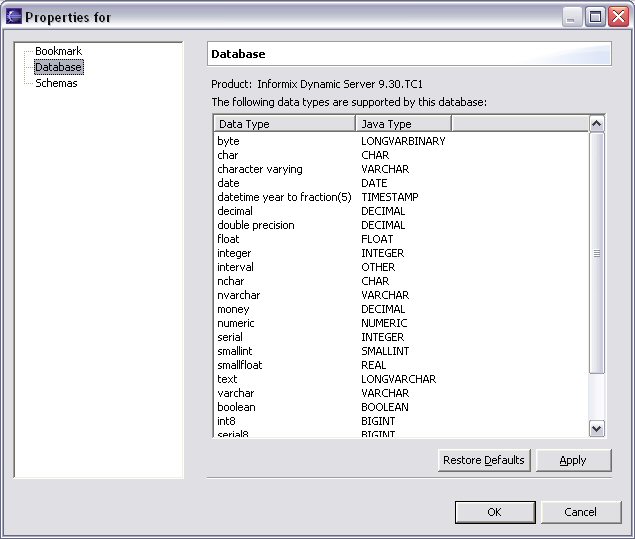Close the Properties dialog window
Viewport: 635px width, 539px height.
pos(619,17)
